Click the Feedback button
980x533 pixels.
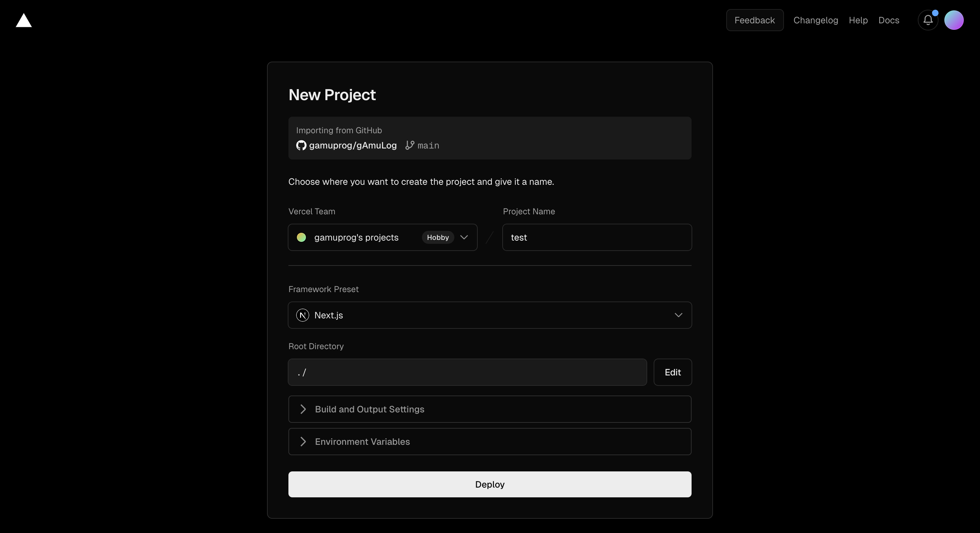pos(754,20)
